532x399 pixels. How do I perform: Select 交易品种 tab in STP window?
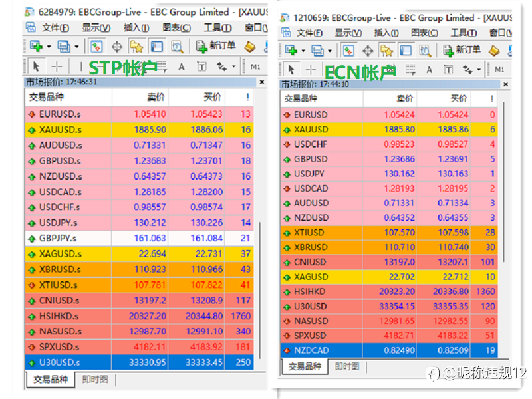[x=51, y=379]
